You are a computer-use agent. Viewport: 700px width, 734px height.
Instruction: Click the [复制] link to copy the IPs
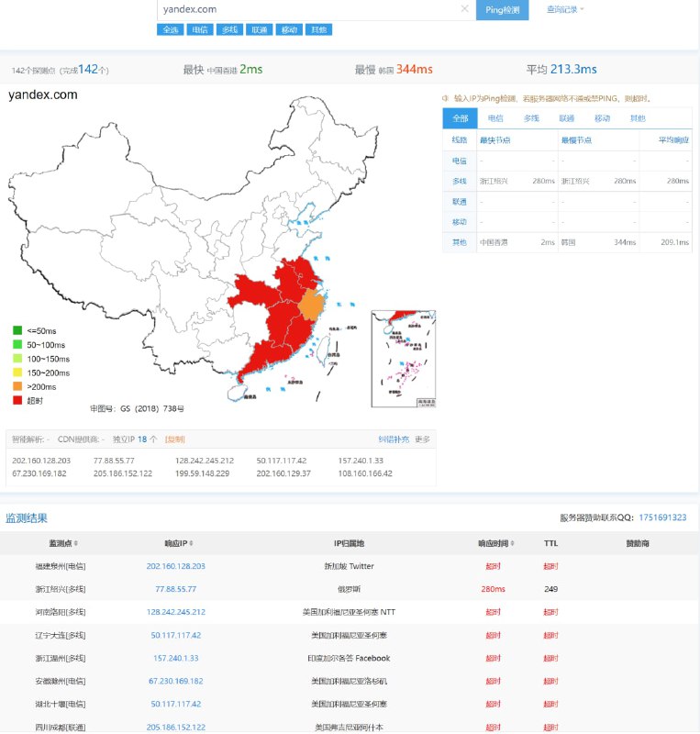175,439
